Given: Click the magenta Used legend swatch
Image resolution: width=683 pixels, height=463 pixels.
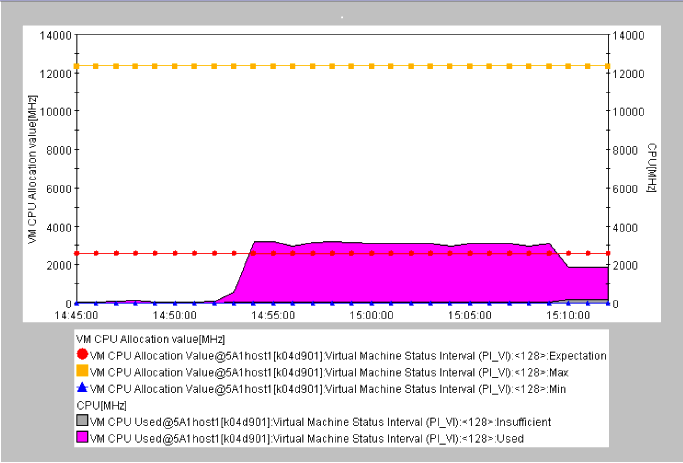Looking at the screenshot, I should [x=82, y=437].
